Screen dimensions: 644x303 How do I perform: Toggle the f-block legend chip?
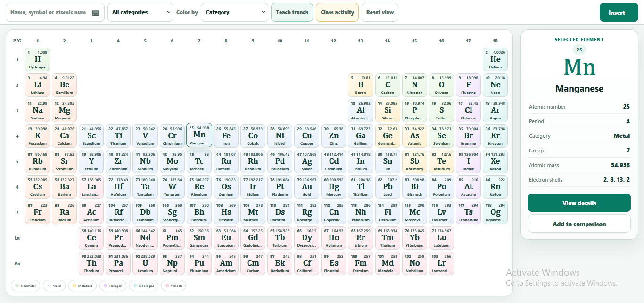[174, 286]
